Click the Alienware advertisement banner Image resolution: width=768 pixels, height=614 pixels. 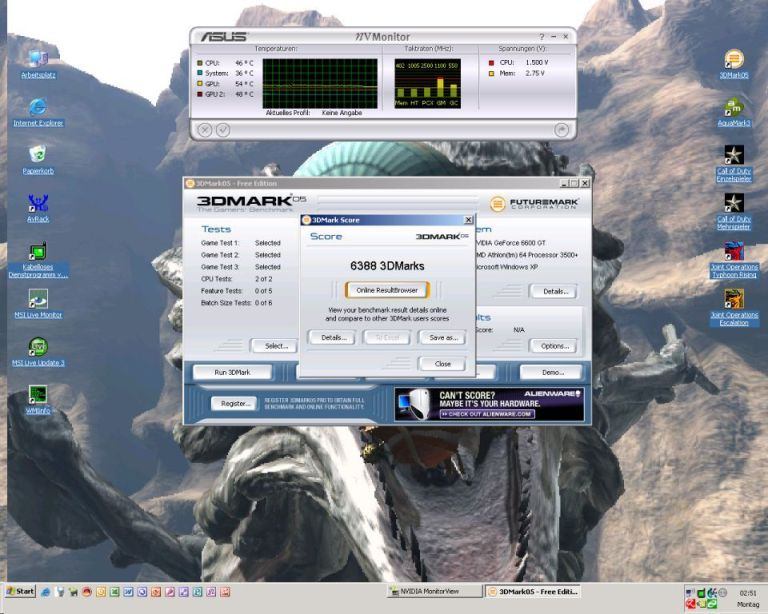[489, 404]
